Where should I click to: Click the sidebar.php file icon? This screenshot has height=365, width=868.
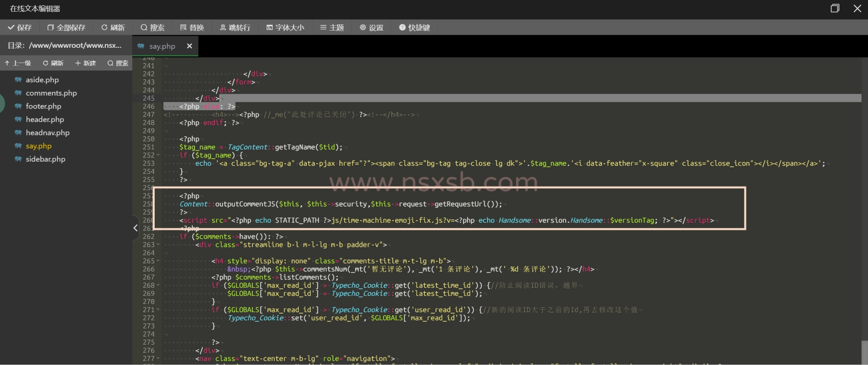pyautogui.click(x=18, y=159)
